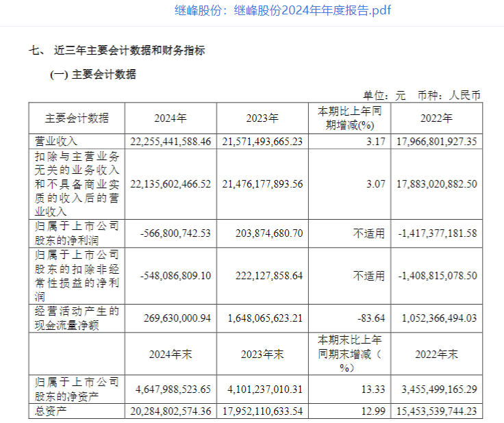Select the 经营活动产生的现金流量净额 row label
Viewport: 504px width, 423px height.
point(77,318)
